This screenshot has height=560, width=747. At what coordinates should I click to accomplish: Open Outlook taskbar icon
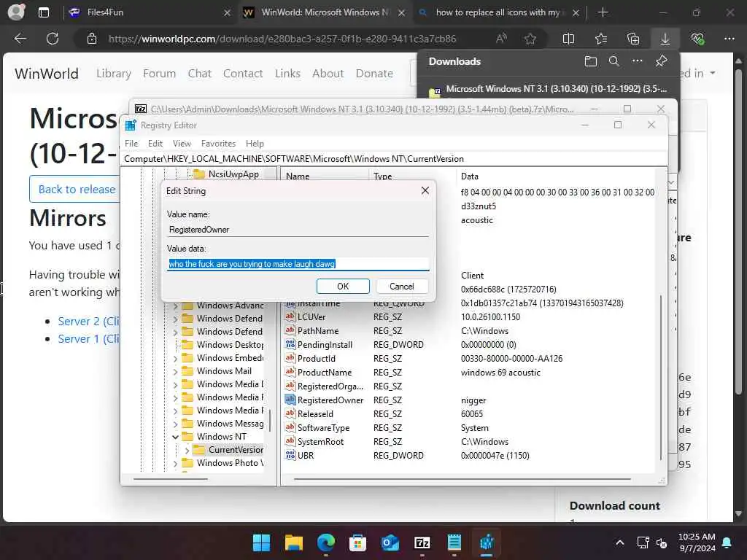click(390, 542)
